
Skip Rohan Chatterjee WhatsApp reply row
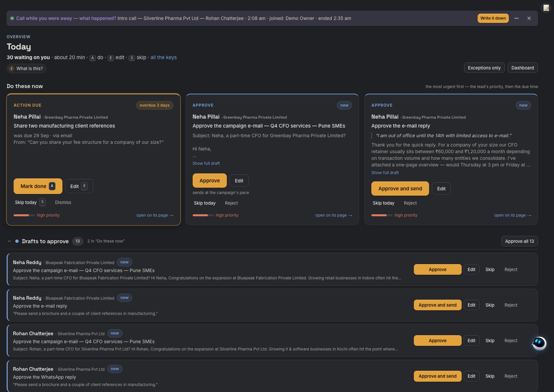[490, 376]
